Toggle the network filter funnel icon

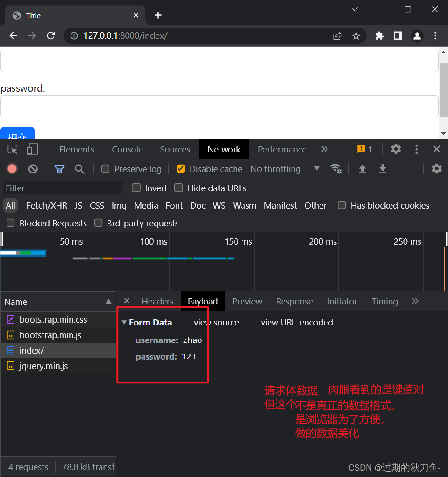point(60,169)
